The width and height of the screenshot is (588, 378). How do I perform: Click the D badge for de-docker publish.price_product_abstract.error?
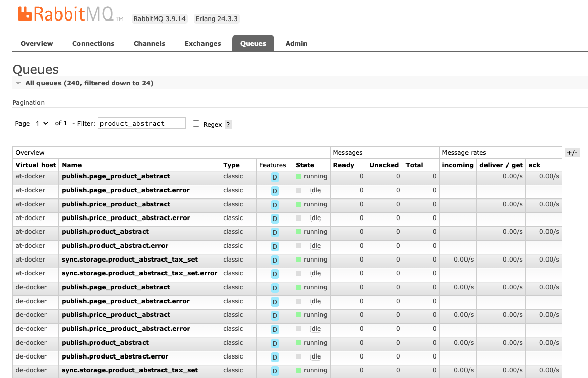[275, 330]
